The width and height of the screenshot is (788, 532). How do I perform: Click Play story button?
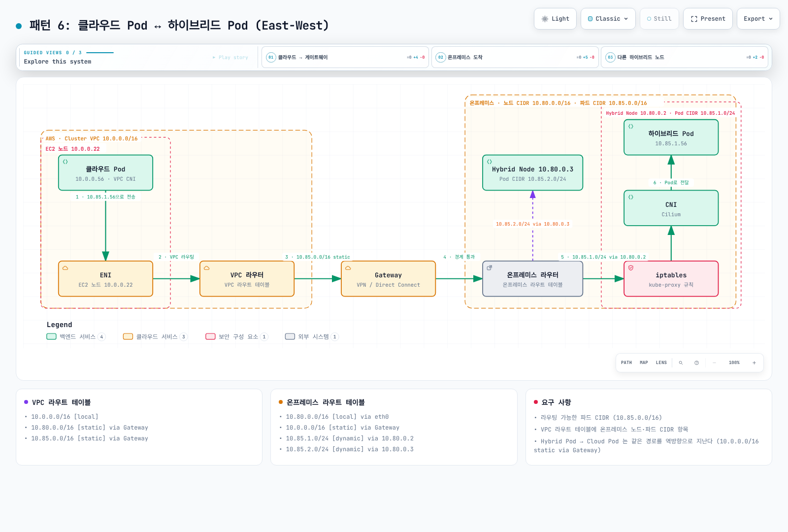point(230,58)
